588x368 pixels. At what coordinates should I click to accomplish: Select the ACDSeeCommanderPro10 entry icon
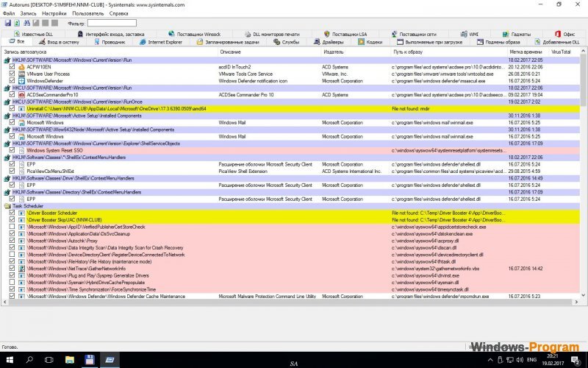(x=22, y=95)
